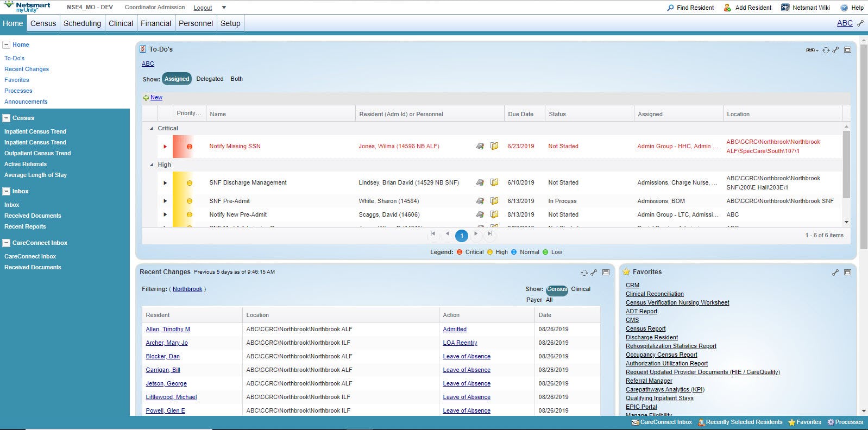Open CareConnect Inbox envelope in bottom bar
Screen dimensions: 868x430
tap(635, 422)
